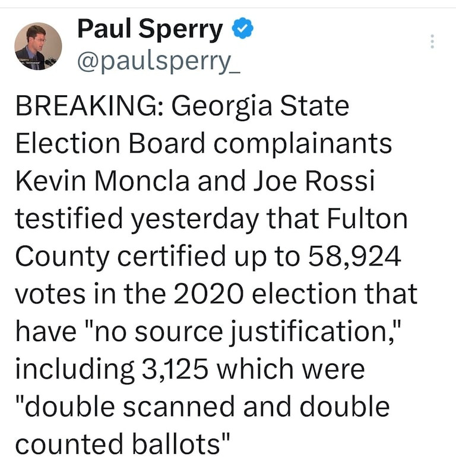Click 'counted ballots' at the tweet's end
The height and width of the screenshot is (476, 456).
[122, 444]
